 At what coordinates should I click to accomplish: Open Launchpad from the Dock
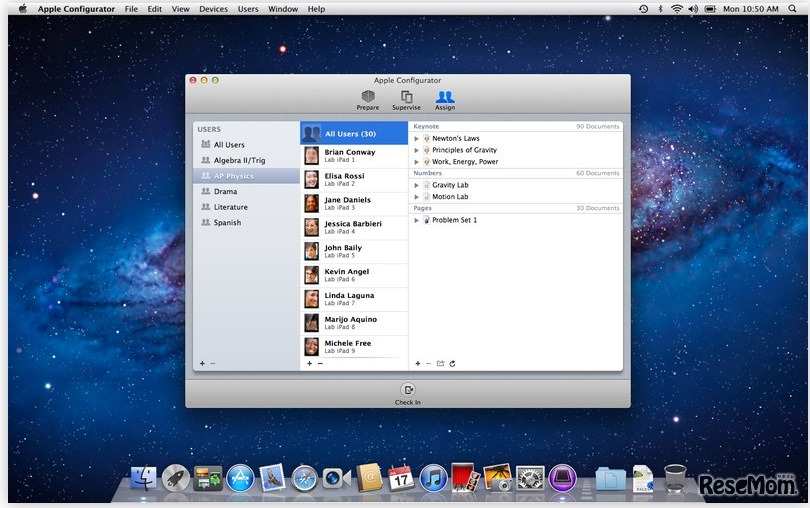point(176,478)
